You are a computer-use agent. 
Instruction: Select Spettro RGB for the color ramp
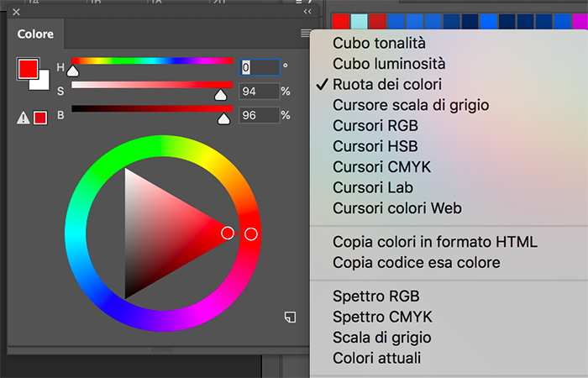coord(376,297)
